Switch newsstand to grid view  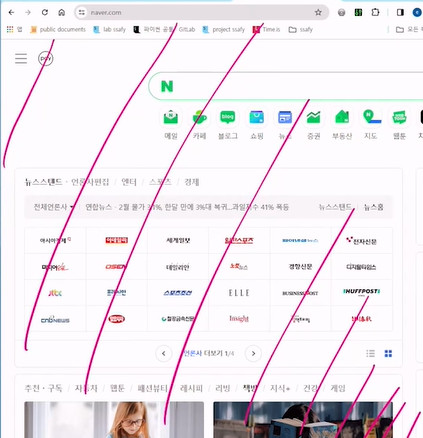[x=388, y=353]
